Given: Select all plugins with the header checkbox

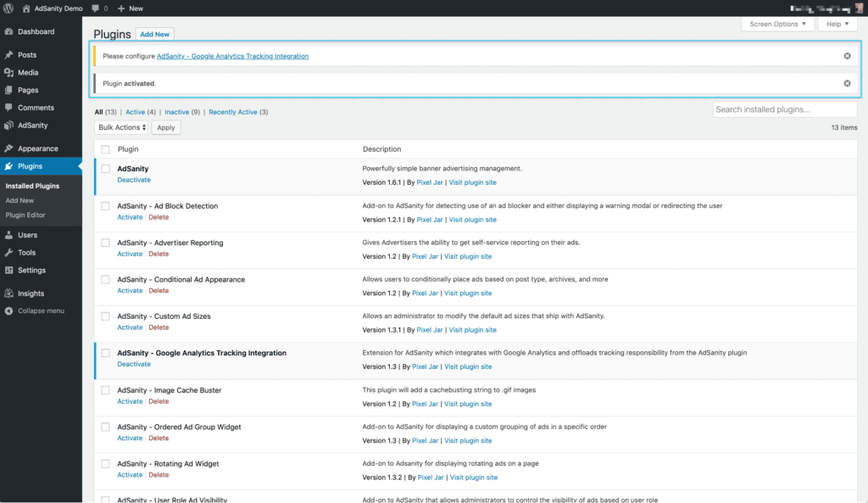Looking at the screenshot, I should pos(105,148).
